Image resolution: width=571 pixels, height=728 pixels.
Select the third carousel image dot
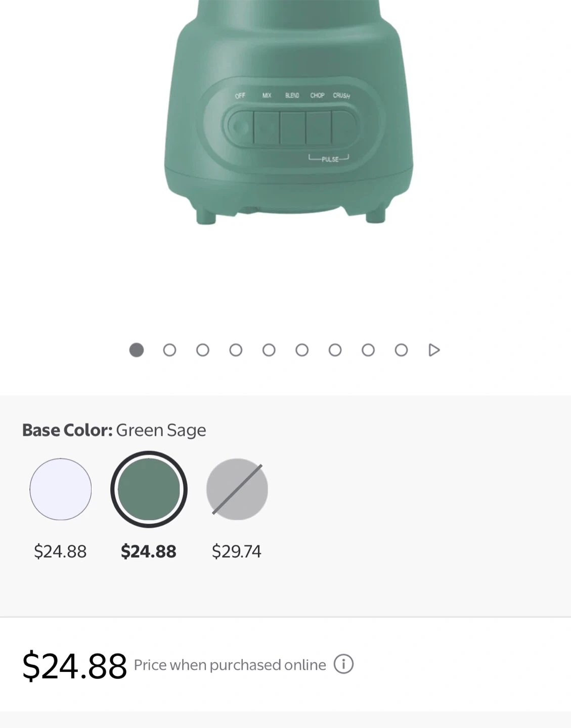tap(203, 350)
